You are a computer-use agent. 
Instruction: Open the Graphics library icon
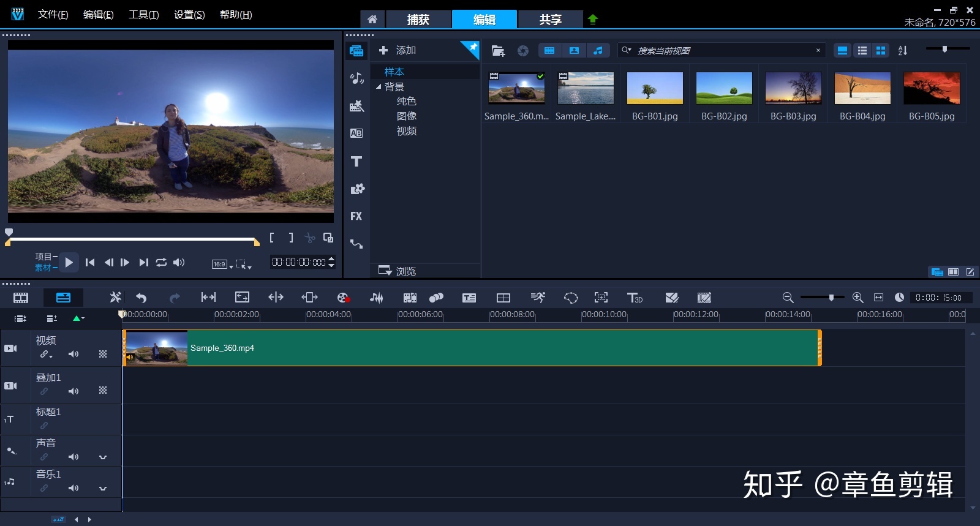click(x=357, y=189)
